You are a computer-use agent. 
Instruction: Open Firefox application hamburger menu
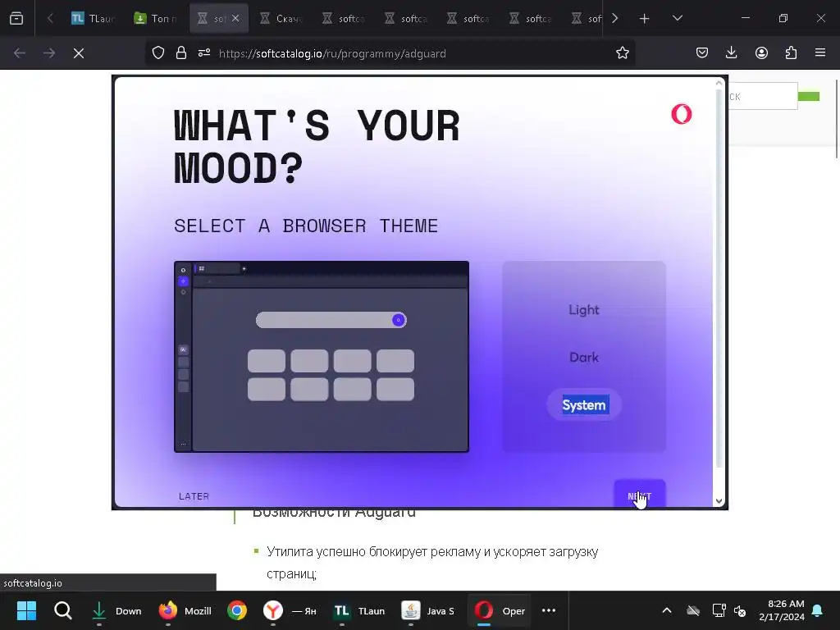coord(820,53)
